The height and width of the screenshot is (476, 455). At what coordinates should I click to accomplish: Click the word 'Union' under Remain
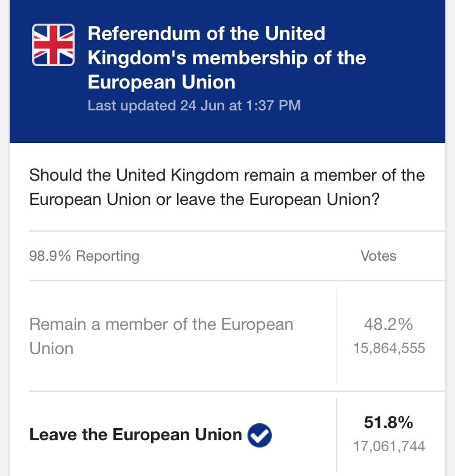pos(52,349)
